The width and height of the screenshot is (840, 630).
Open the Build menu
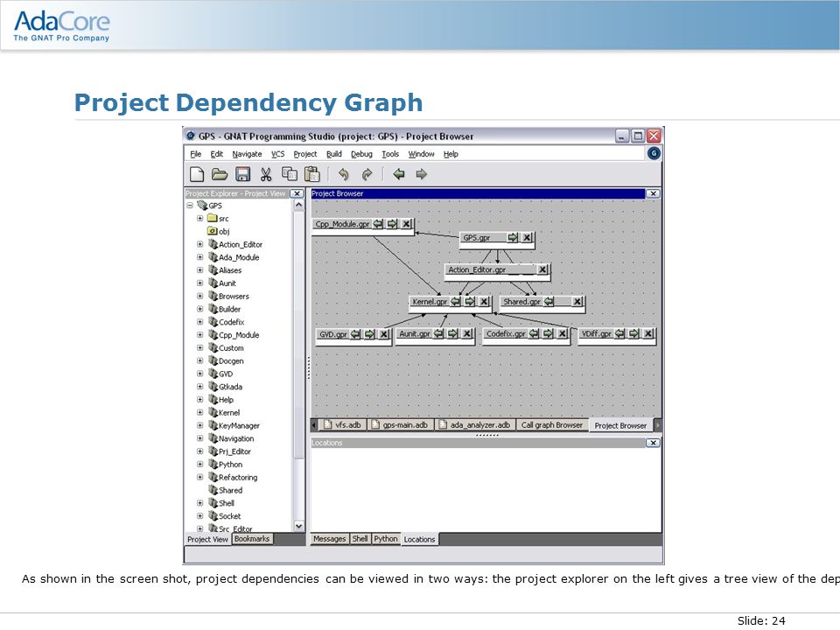coord(333,154)
